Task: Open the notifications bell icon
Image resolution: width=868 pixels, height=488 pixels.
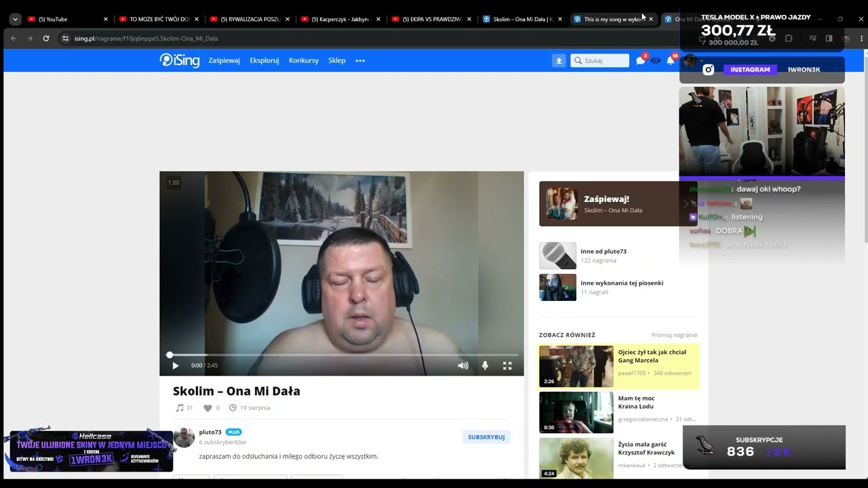Action: (670, 60)
